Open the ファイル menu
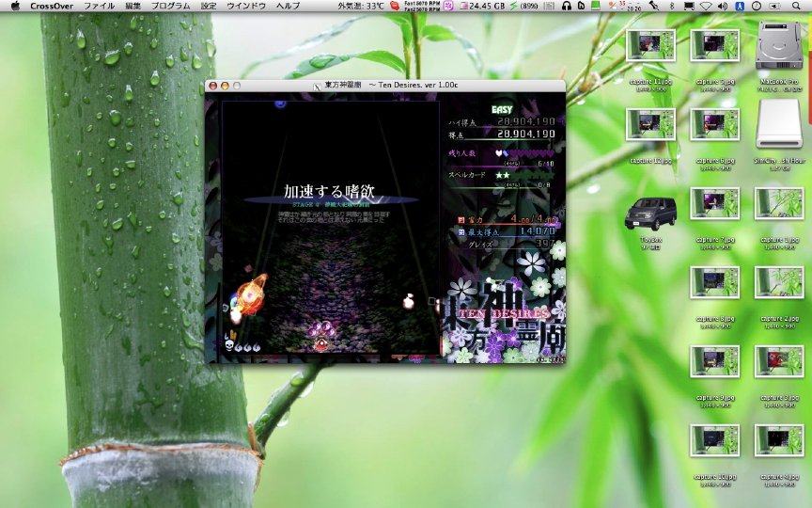Viewport: 812px width, 508px height. (x=99, y=6)
